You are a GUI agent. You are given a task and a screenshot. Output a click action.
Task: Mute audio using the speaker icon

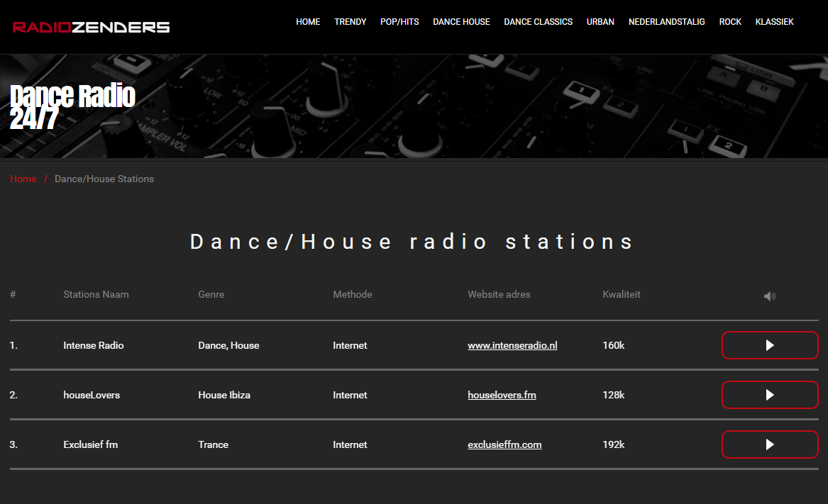[769, 296]
